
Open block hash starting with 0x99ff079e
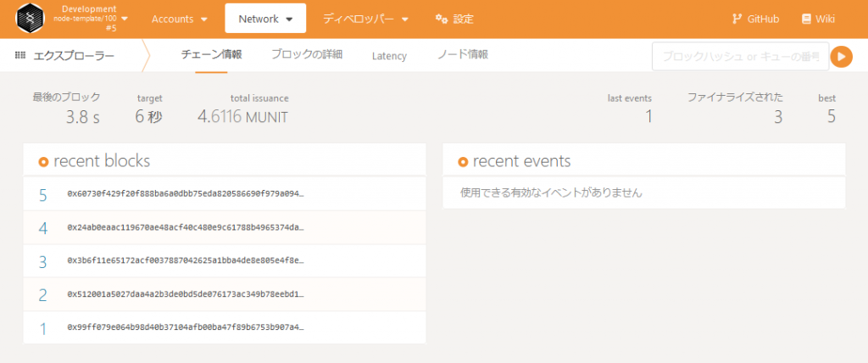185,327
